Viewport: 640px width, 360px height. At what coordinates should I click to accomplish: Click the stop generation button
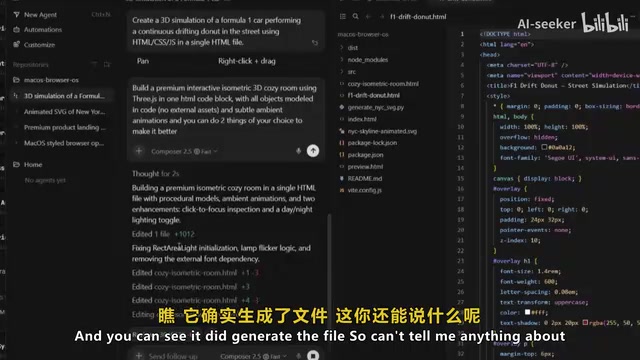[x=313, y=356]
